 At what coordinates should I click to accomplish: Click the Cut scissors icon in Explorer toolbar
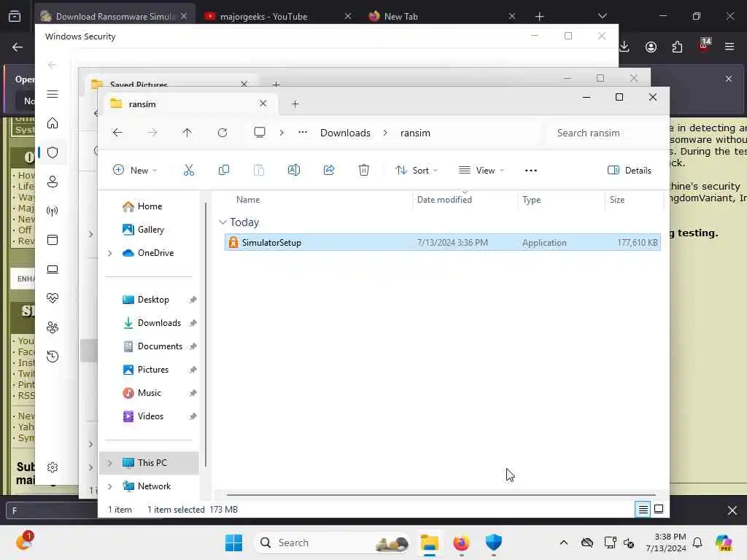[189, 170]
